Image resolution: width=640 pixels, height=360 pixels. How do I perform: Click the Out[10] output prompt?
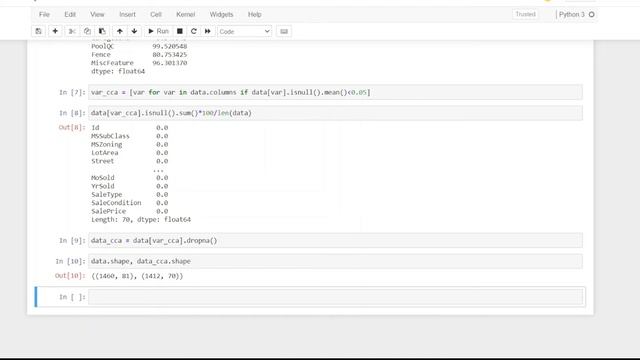coord(70,276)
